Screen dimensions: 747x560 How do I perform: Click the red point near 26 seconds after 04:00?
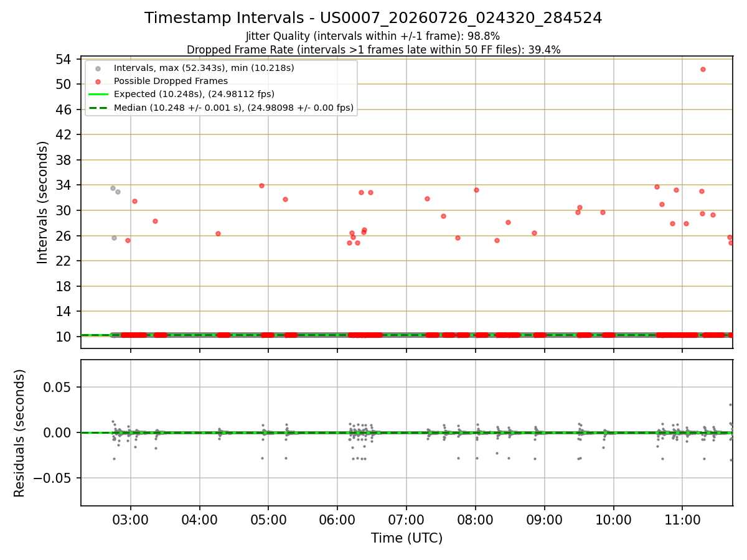tap(218, 233)
